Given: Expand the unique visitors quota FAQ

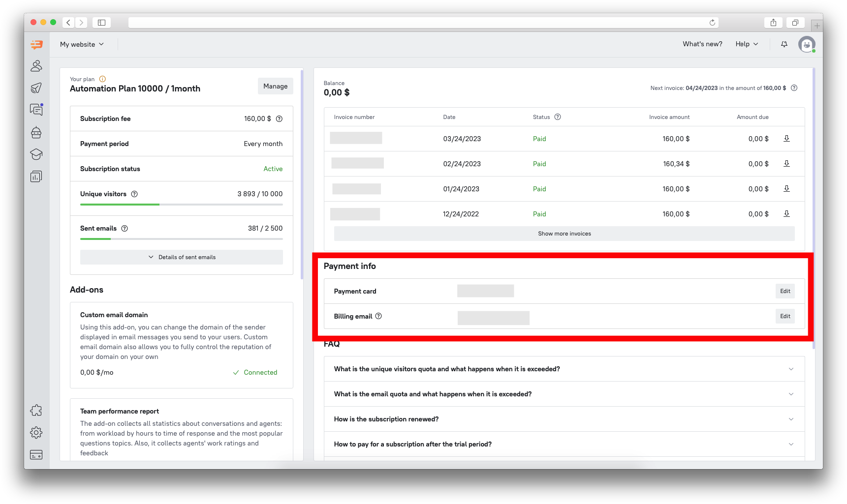Looking at the screenshot, I should [565, 369].
